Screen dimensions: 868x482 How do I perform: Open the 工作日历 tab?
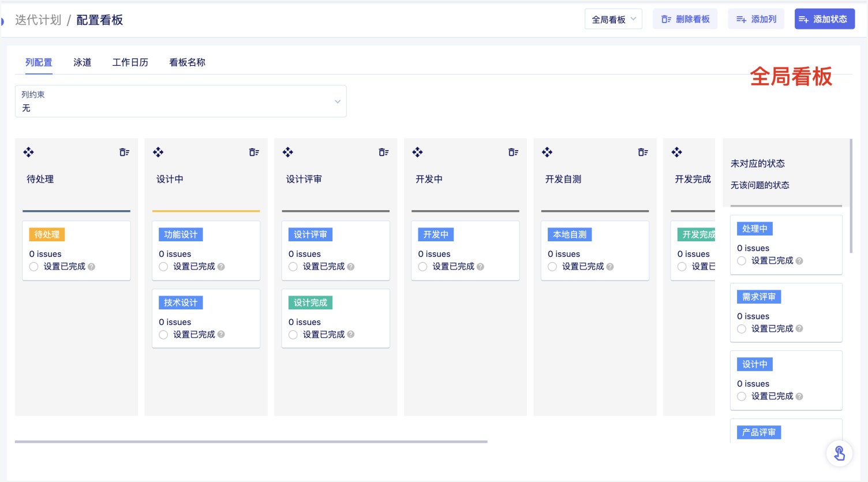point(130,62)
